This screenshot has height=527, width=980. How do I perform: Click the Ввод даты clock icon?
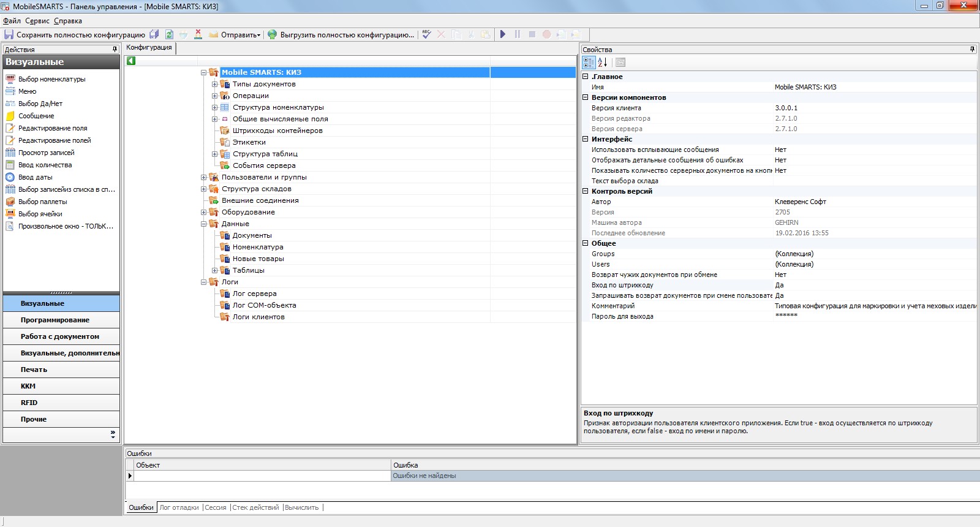click(10, 177)
